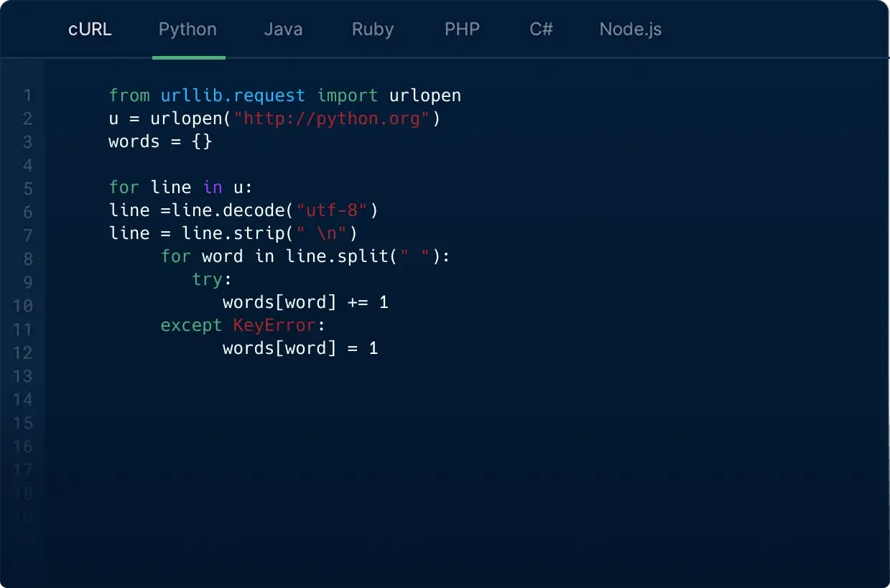Open the Node.js tab

point(630,29)
